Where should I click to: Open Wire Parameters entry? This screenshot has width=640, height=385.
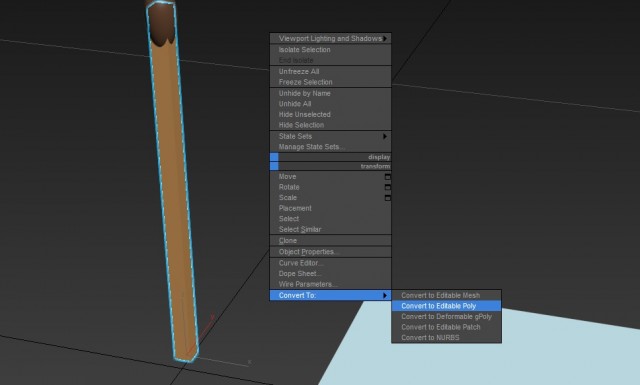point(330,284)
